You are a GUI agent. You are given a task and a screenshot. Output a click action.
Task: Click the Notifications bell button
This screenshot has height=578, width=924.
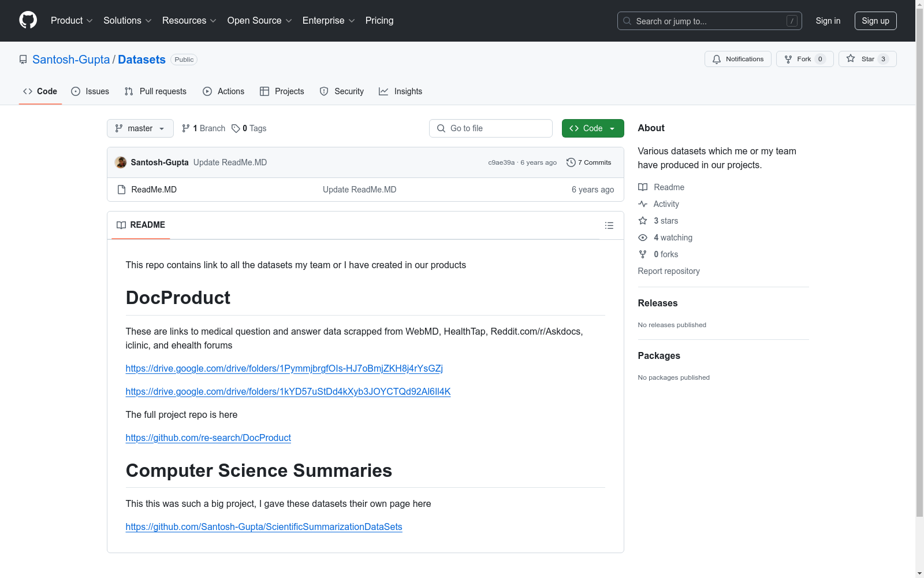737,59
